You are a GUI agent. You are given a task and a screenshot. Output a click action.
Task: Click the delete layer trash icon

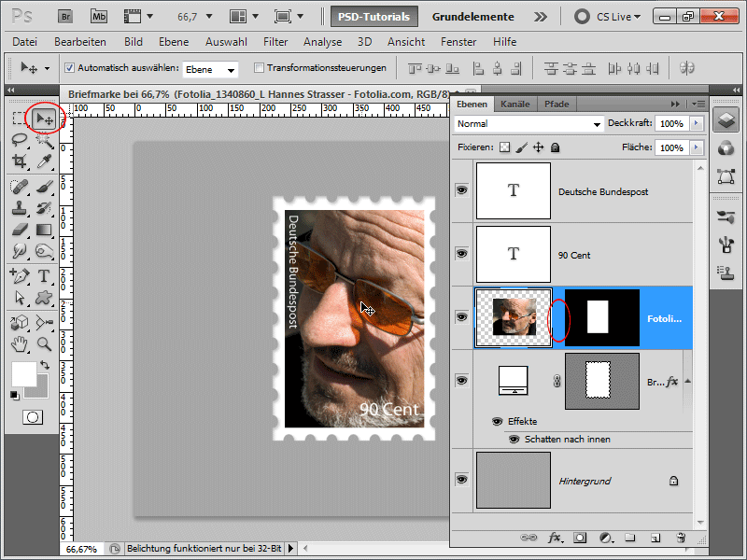click(681, 538)
